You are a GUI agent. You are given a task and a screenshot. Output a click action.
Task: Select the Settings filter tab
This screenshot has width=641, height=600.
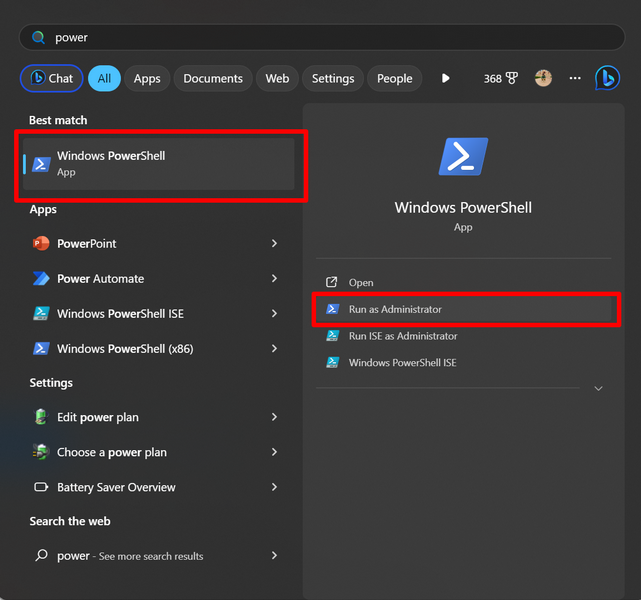point(333,78)
